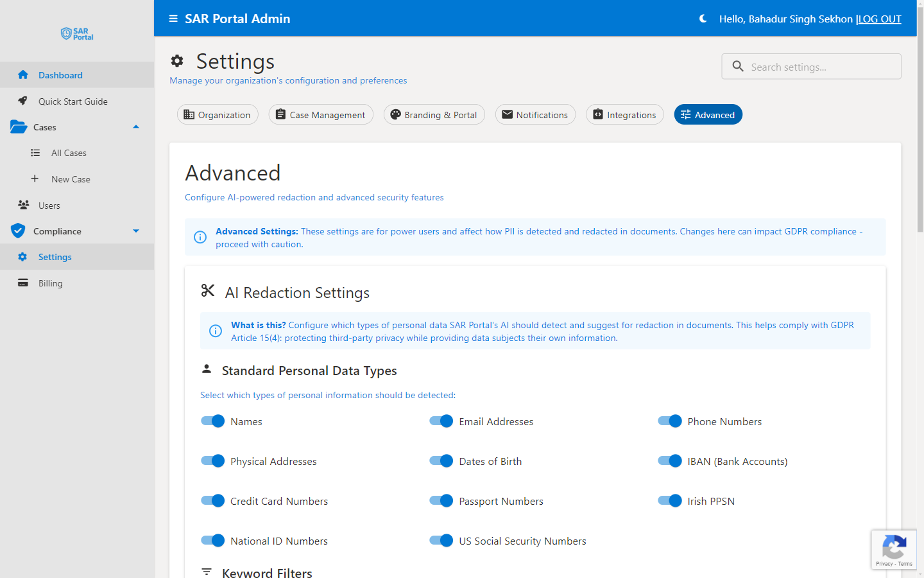Open the Branding & Portal tab
The height and width of the screenshot is (578, 924).
[x=434, y=114]
